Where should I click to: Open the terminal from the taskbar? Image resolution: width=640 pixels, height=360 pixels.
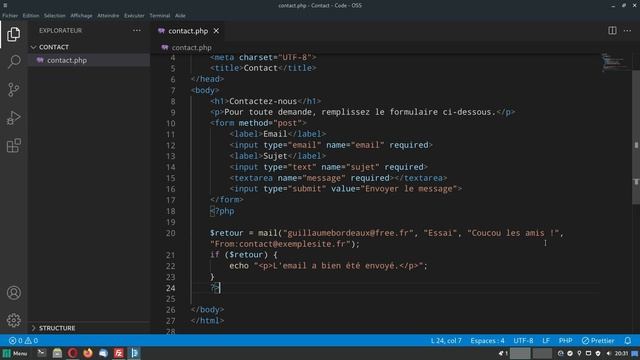(x=42, y=353)
